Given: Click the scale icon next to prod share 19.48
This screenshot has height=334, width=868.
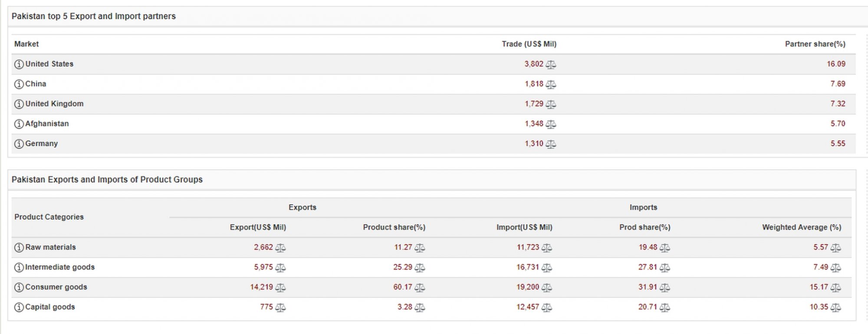Looking at the screenshot, I should 665,248.
